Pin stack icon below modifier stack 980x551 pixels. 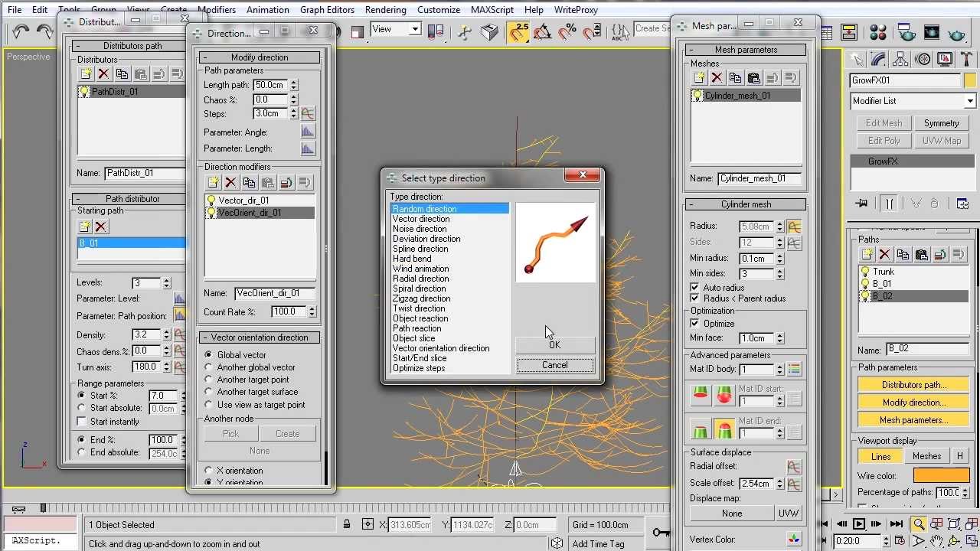tap(862, 204)
